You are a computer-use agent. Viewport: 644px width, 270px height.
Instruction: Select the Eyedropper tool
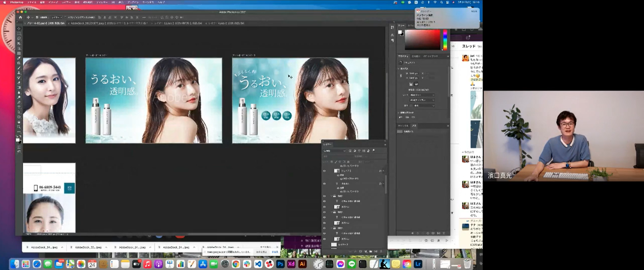click(19, 58)
